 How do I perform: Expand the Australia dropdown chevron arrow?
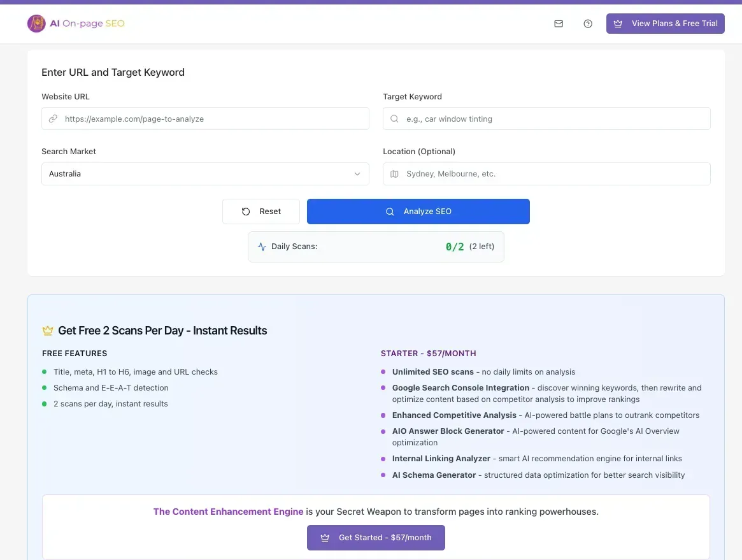click(x=357, y=174)
